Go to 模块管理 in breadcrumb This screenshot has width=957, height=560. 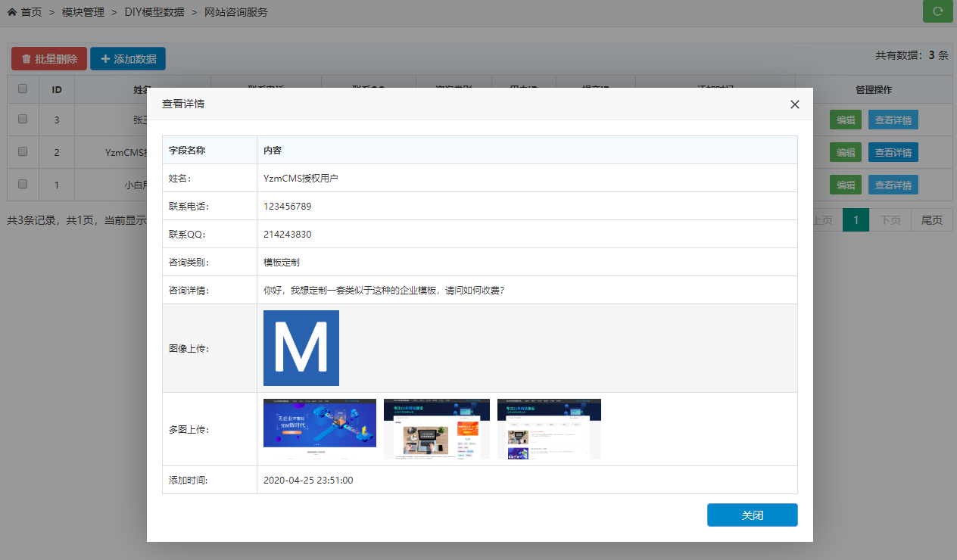coord(83,12)
